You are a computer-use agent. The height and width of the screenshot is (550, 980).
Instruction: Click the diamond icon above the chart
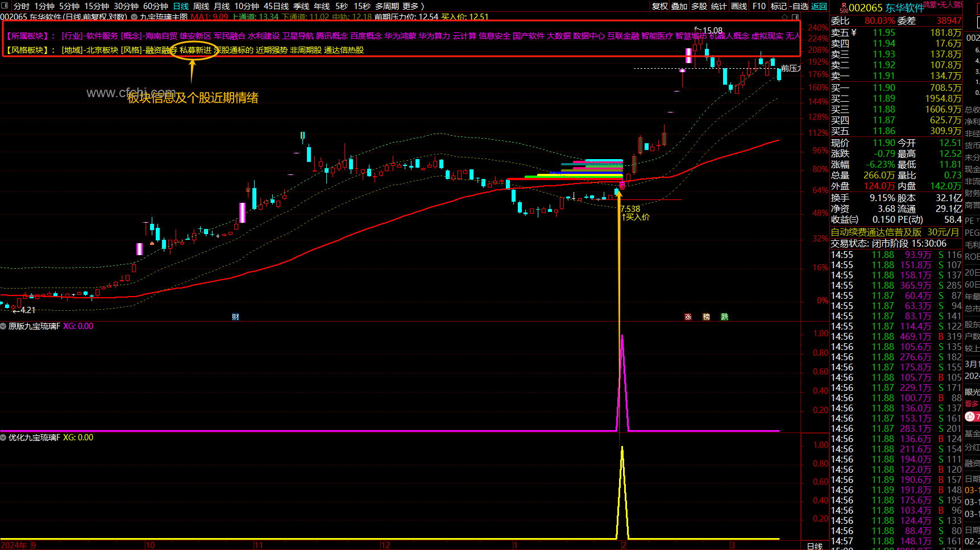coord(783,17)
